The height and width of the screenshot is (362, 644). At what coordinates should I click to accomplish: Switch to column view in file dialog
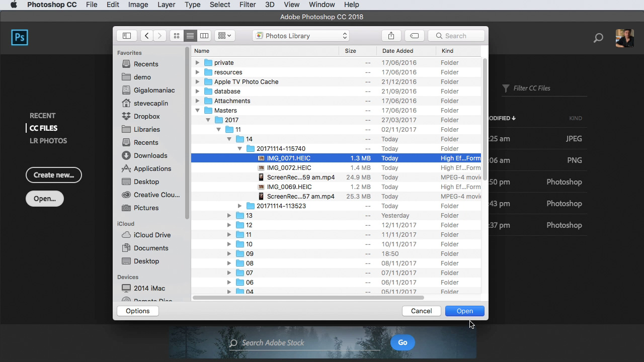click(204, 36)
